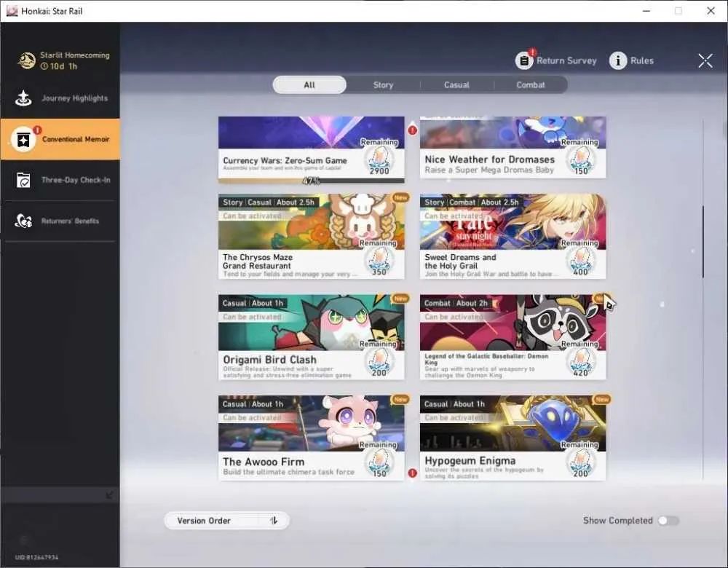Switch to the Combat filter tab

(x=531, y=85)
